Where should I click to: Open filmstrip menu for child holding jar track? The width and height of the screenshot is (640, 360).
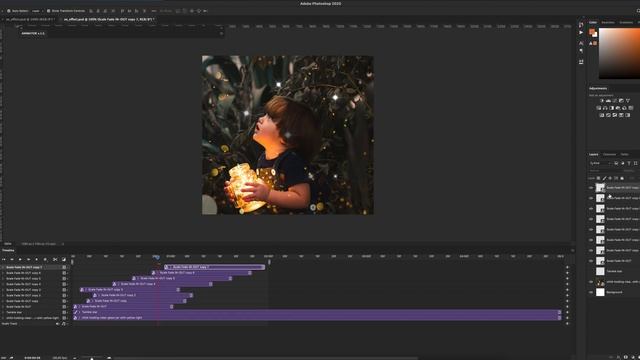[x=64, y=318]
